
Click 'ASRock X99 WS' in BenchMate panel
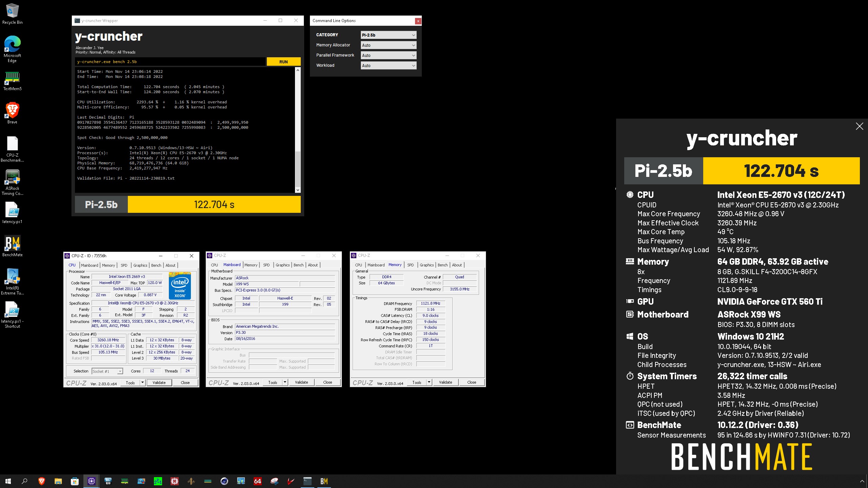tap(749, 314)
